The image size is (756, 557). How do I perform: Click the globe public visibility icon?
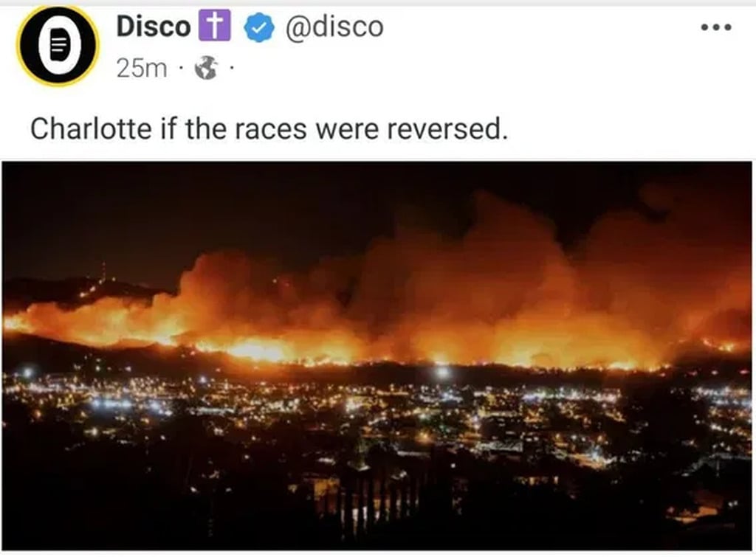[206, 68]
